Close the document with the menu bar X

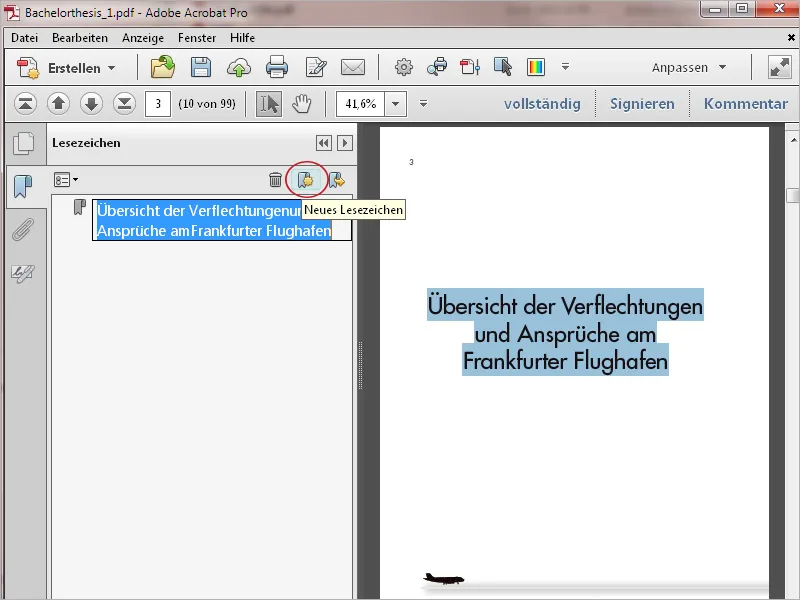(x=791, y=37)
